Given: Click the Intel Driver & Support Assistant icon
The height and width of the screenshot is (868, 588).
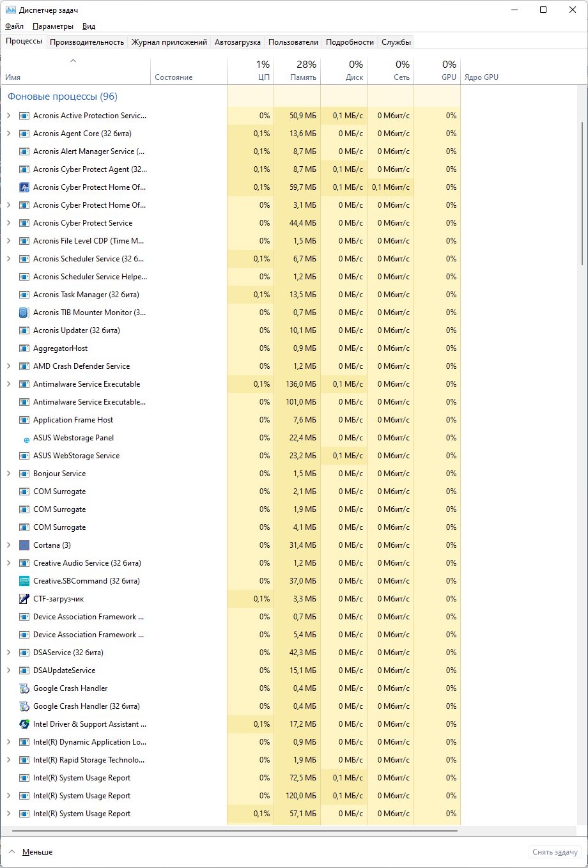Looking at the screenshot, I should coord(24,724).
